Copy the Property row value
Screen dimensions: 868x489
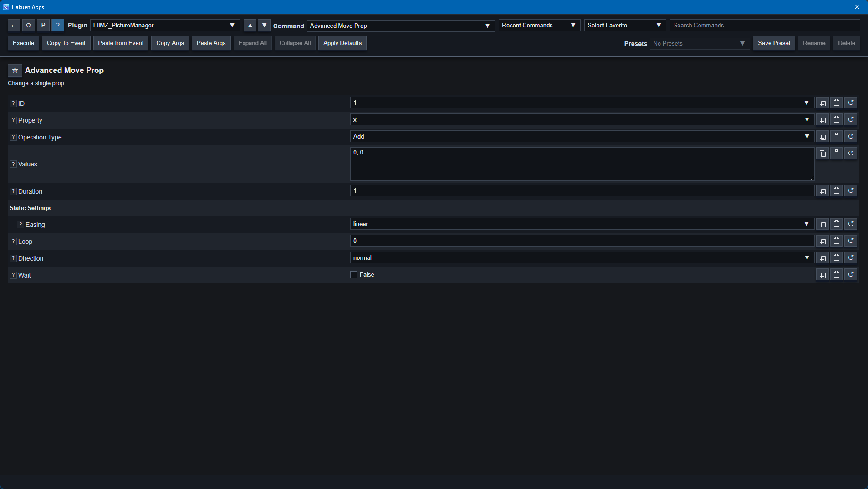pyautogui.click(x=822, y=120)
